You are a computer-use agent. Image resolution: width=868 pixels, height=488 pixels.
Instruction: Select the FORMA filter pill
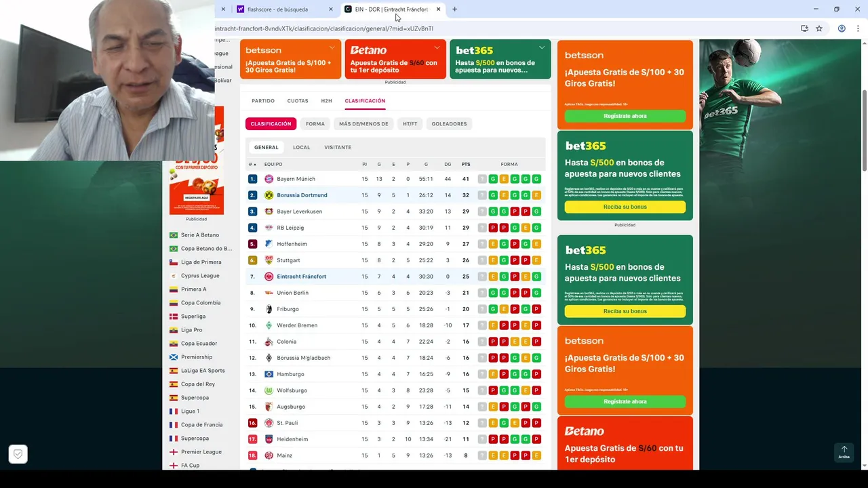pyautogui.click(x=315, y=124)
